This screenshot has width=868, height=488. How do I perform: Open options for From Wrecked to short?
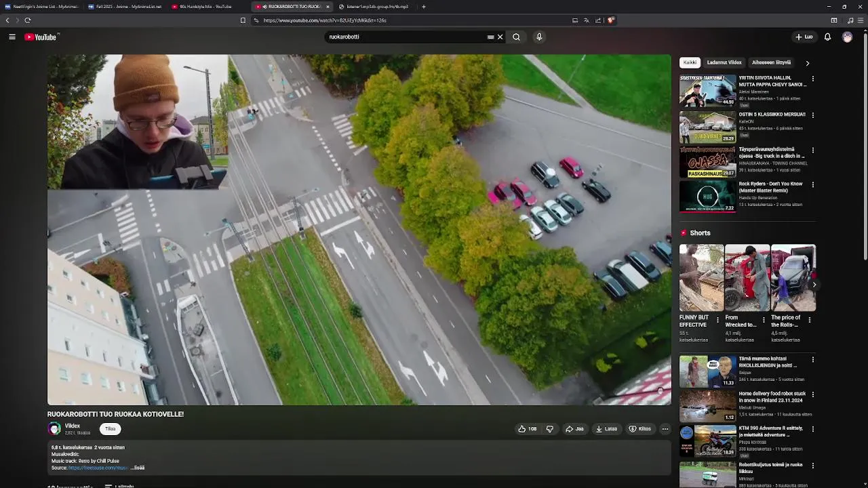[764, 320]
